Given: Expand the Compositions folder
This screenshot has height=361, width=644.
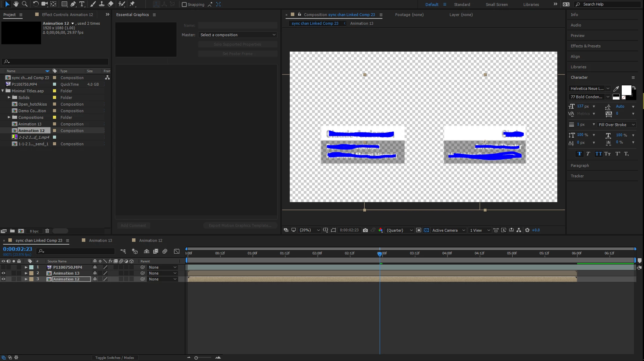Looking at the screenshot, I should (9, 117).
